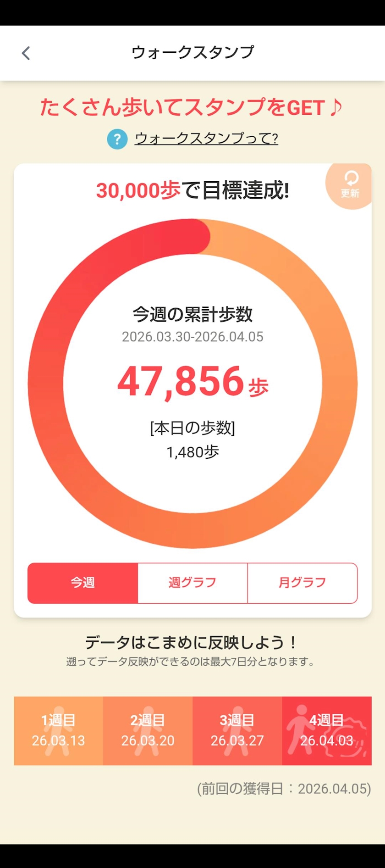
Task: Tap the walking figure on 4週目 stamp
Action: pyautogui.click(x=301, y=730)
